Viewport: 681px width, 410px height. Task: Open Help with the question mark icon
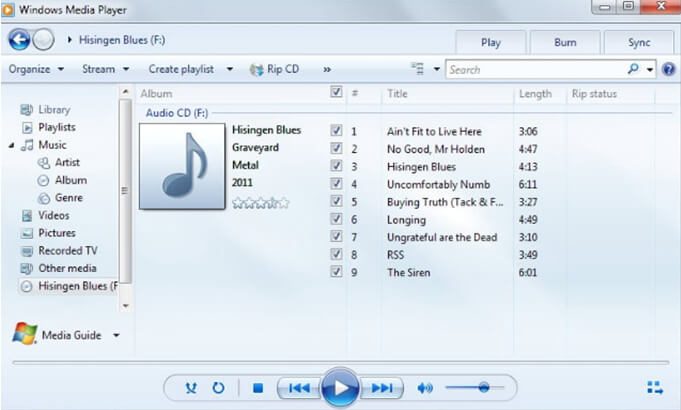(668, 69)
